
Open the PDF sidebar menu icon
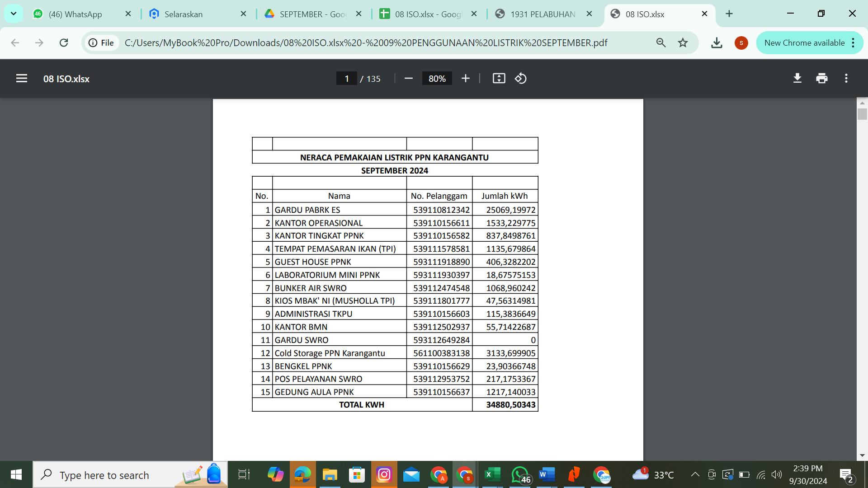[22, 79]
